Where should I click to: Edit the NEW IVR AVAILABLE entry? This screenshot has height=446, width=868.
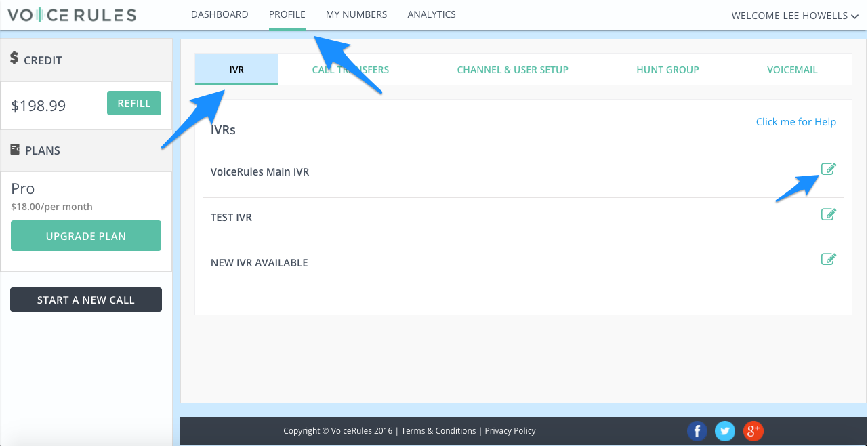coord(828,259)
